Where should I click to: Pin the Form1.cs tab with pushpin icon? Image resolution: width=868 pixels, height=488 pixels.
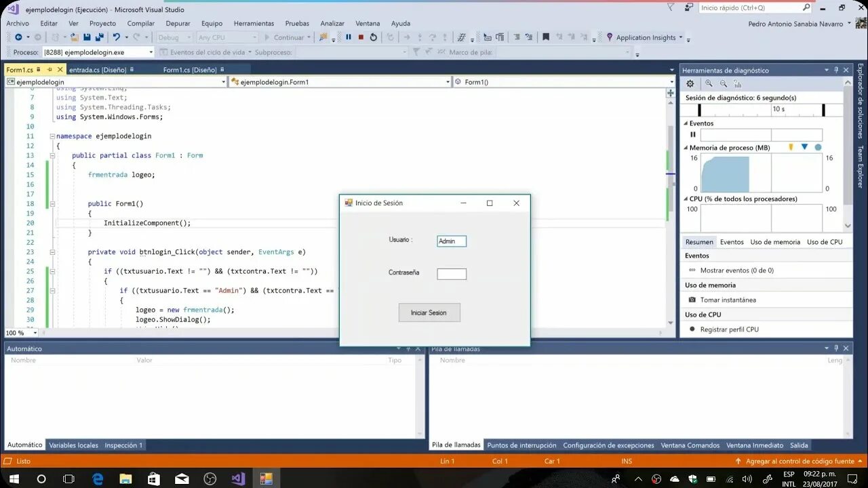(50, 69)
